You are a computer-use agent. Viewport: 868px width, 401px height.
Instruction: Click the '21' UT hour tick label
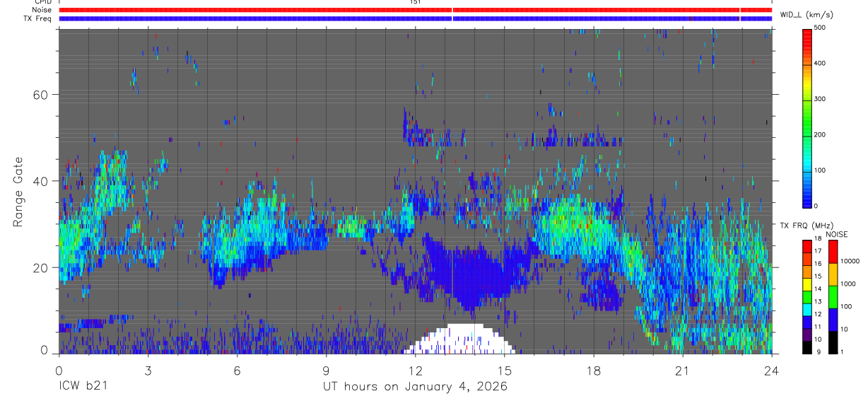(682, 370)
